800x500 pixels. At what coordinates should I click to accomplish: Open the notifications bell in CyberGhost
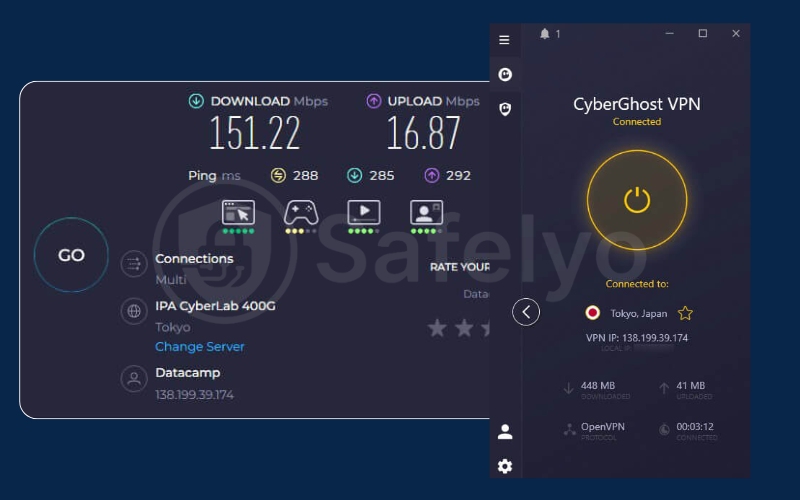coord(544,34)
